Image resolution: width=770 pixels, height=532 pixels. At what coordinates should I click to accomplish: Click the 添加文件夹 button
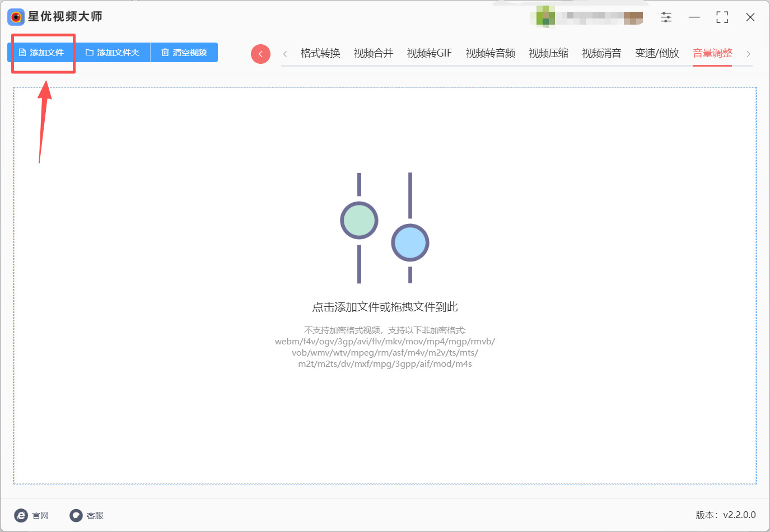[x=113, y=53]
